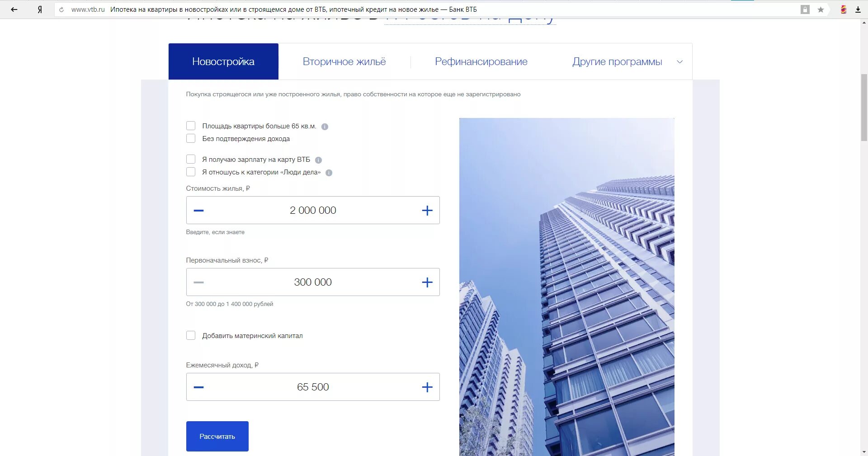Show info tooltip for VTB salary card option
Image resolution: width=868 pixels, height=456 pixels.
pos(318,160)
